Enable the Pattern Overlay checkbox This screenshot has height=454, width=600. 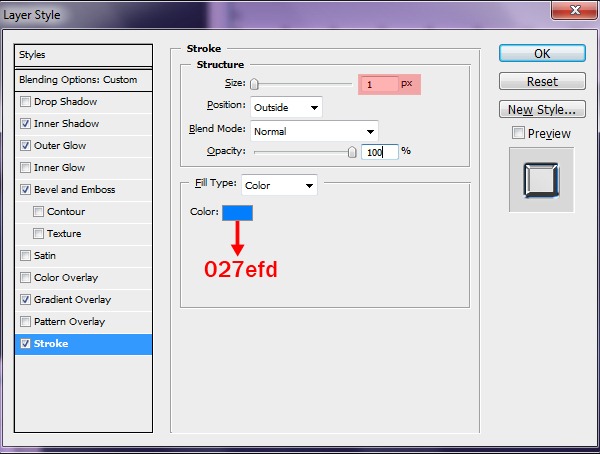click(x=25, y=322)
